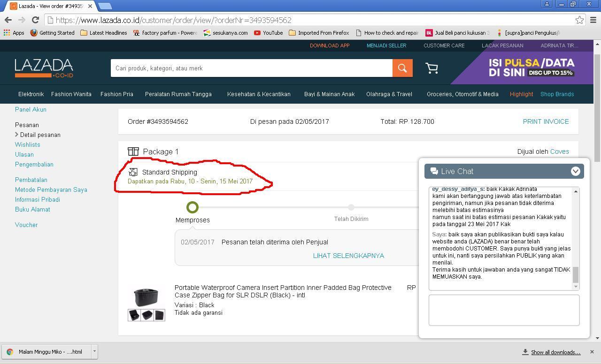This screenshot has height=364, width=601.
Task: Open Metode Pembayaran Saya link
Action: coord(51,190)
